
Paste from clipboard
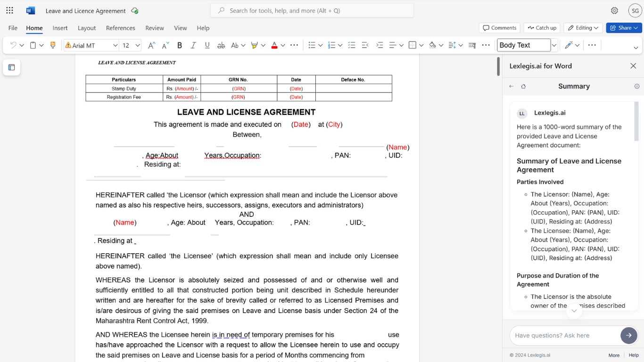pyautogui.click(x=33, y=45)
